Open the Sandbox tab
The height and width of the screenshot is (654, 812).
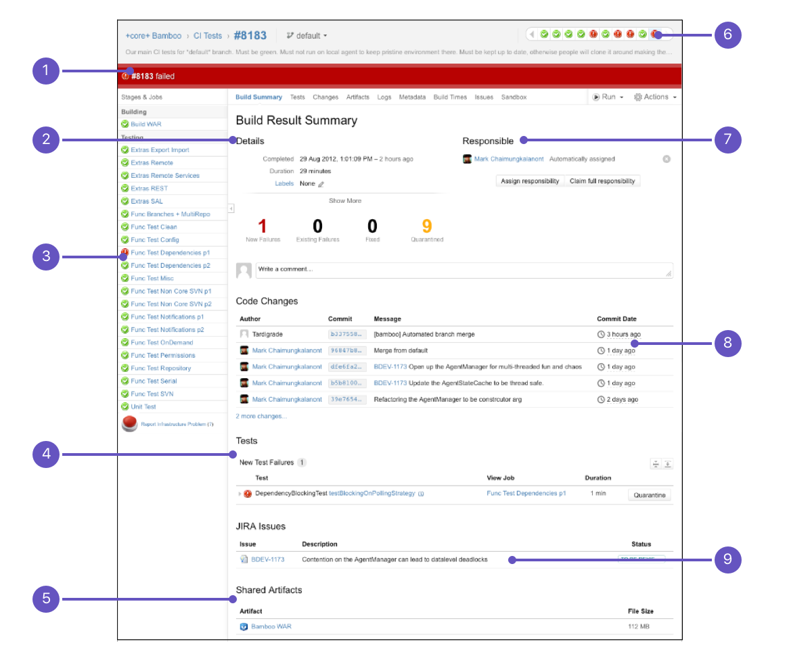(x=514, y=97)
